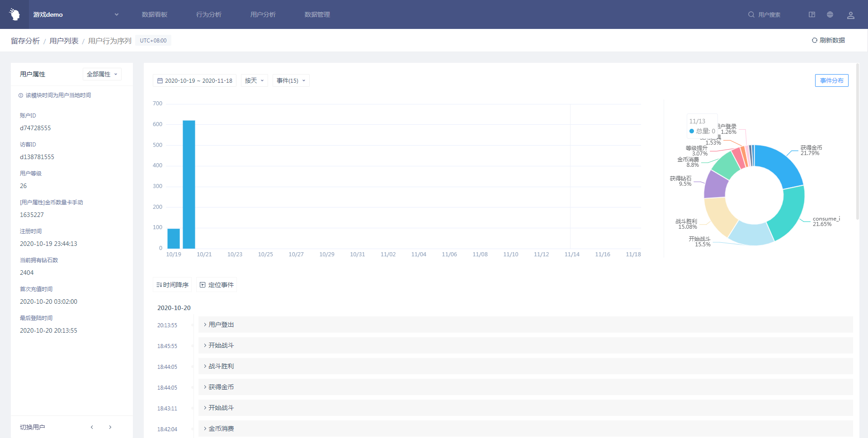Go to 用户列表 breadcrumb link
Viewport: 868px width, 438px height.
[64, 41]
